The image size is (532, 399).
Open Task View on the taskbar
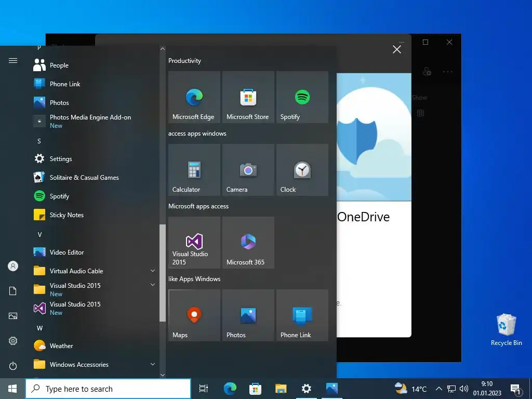(x=204, y=389)
